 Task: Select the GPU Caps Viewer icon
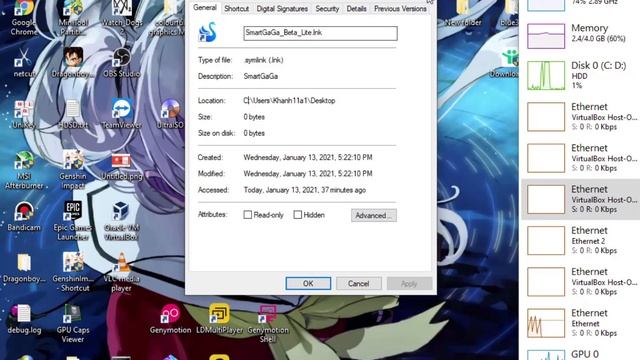click(x=73, y=323)
